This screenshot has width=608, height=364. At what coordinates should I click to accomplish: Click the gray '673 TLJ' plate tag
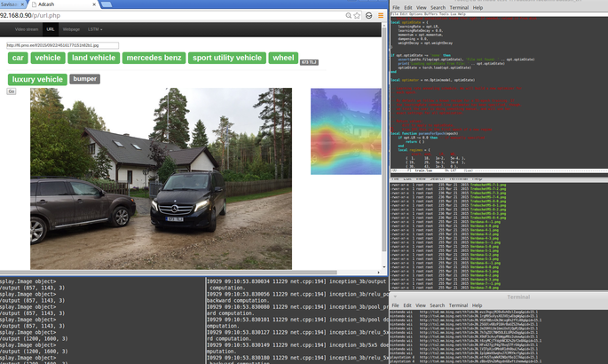pos(309,62)
